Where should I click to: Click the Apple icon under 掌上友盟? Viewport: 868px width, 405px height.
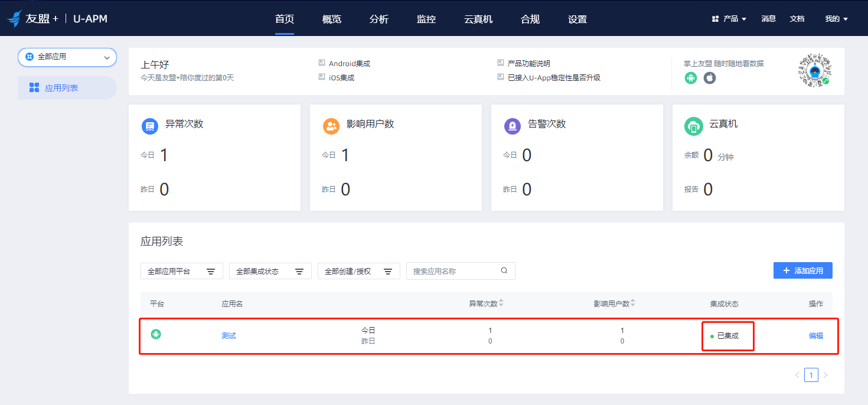coord(709,77)
